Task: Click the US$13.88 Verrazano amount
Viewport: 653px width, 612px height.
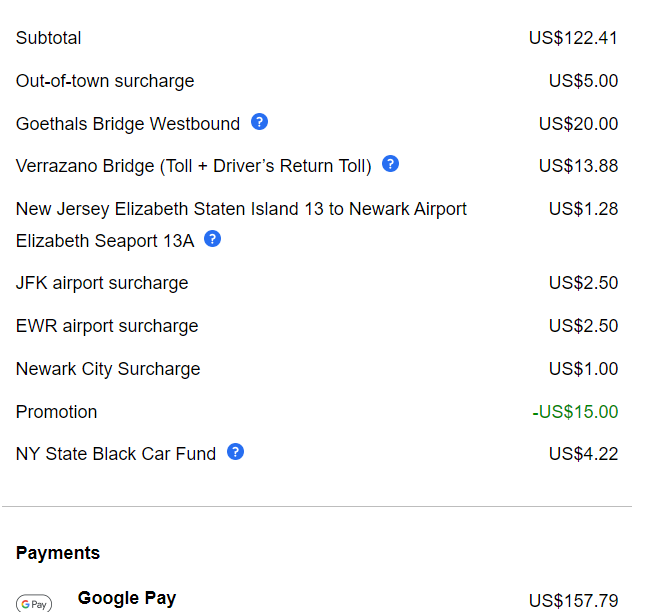Action: [578, 166]
